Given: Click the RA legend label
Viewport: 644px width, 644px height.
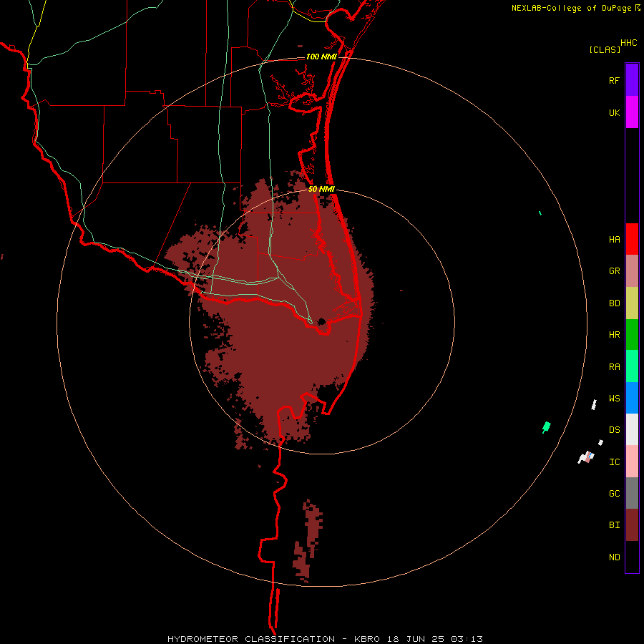Looking at the screenshot, I should [x=614, y=367].
